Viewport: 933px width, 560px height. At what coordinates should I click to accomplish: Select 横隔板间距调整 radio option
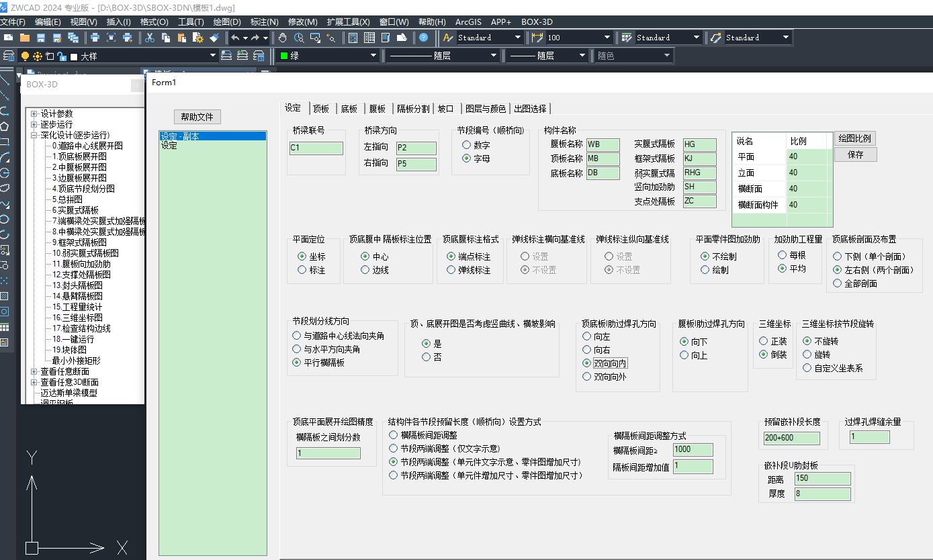pos(394,435)
